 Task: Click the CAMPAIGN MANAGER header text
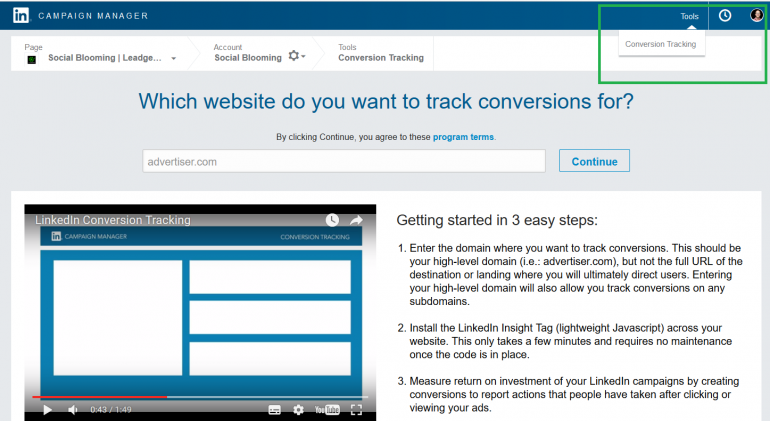[x=93, y=16]
